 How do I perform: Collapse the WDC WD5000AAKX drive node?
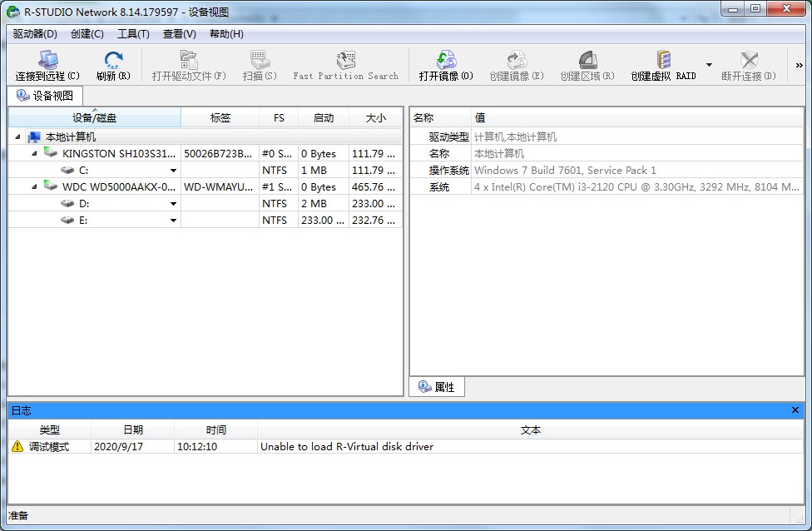click(x=34, y=186)
